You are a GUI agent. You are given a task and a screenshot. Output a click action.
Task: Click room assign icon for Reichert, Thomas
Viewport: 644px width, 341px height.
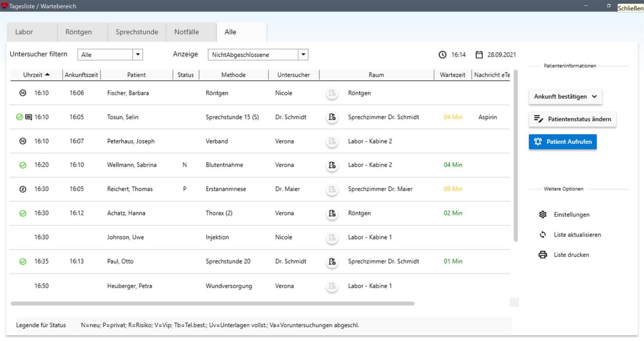tap(332, 189)
